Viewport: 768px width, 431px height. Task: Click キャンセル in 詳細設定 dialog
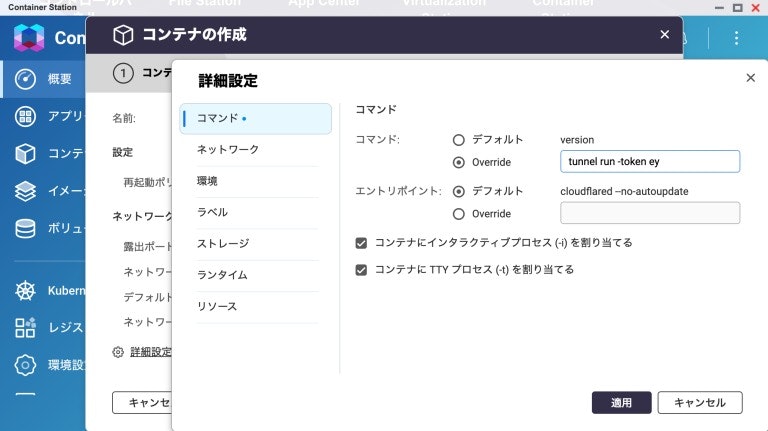tap(700, 403)
